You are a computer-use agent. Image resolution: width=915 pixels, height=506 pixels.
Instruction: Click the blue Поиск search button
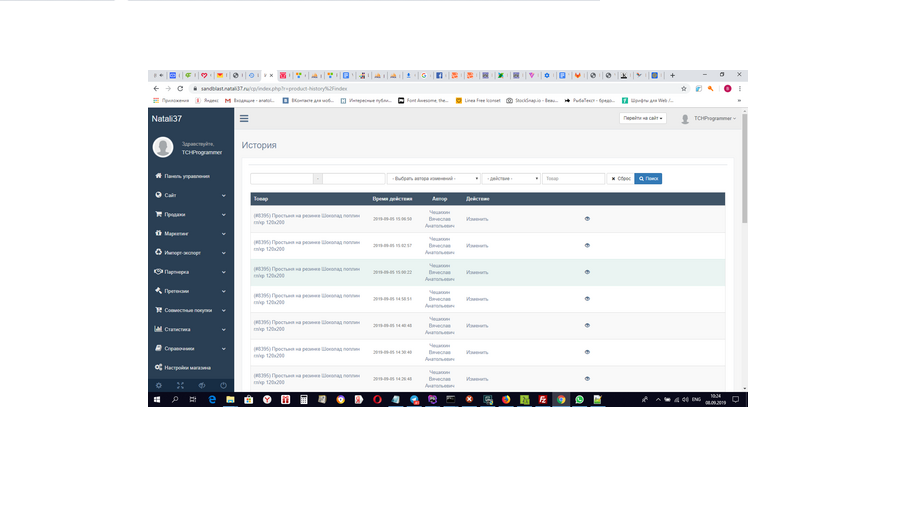(648, 179)
